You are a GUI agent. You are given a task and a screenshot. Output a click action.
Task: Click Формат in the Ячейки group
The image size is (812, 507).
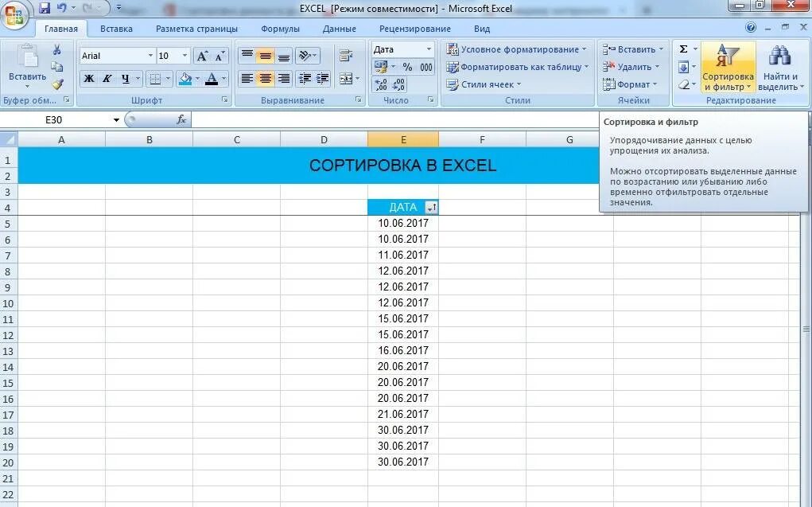[x=630, y=84]
